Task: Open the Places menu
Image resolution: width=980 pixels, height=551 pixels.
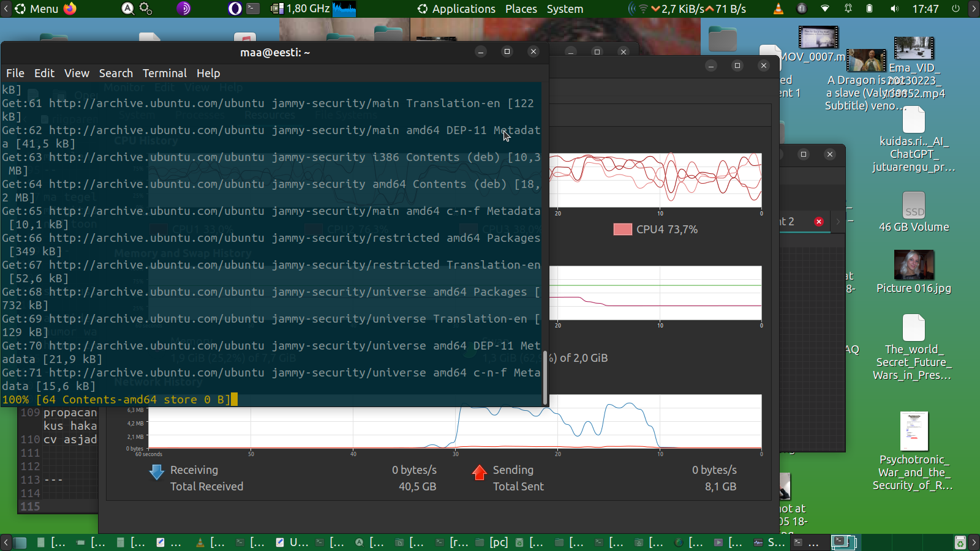Action: point(521,9)
